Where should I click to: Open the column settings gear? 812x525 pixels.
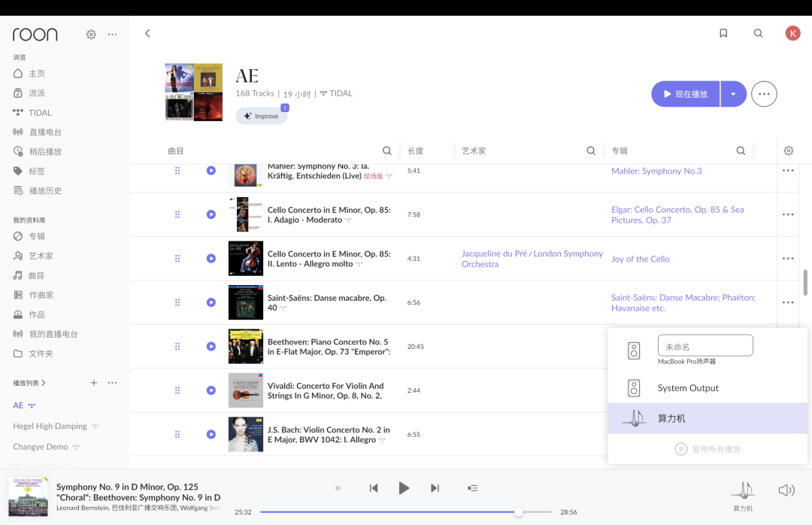[x=788, y=151]
